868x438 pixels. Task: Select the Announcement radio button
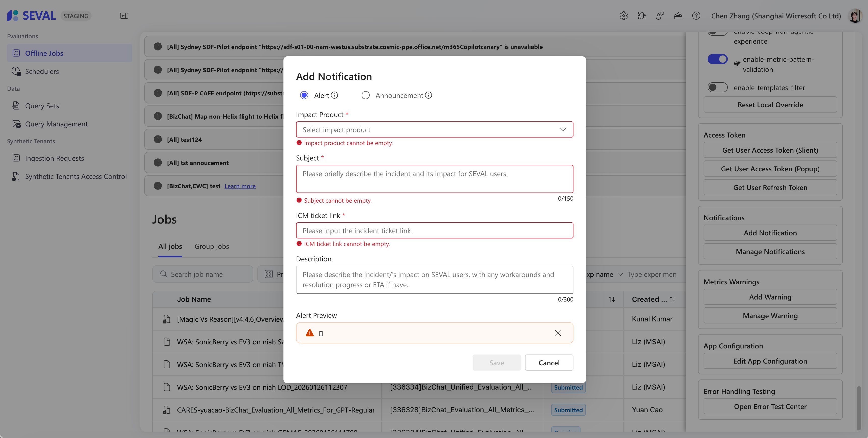pyautogui.click(x=366, y=95)
